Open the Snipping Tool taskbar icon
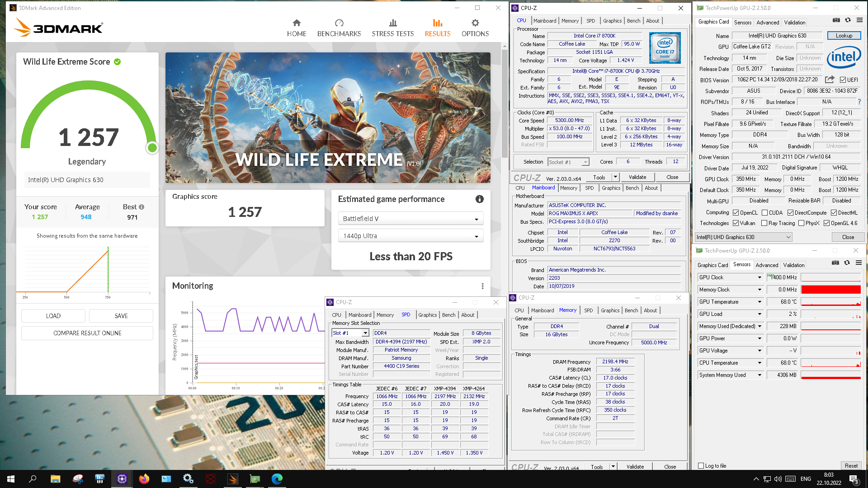Viewport: 868px width, 488px height. pyautogui.click(x=78, y=479)
